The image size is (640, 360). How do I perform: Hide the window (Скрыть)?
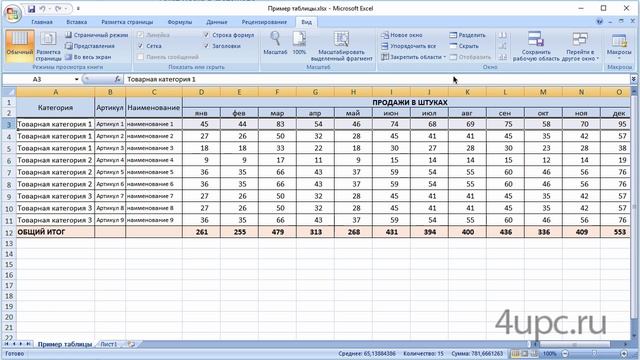(464, 46)
